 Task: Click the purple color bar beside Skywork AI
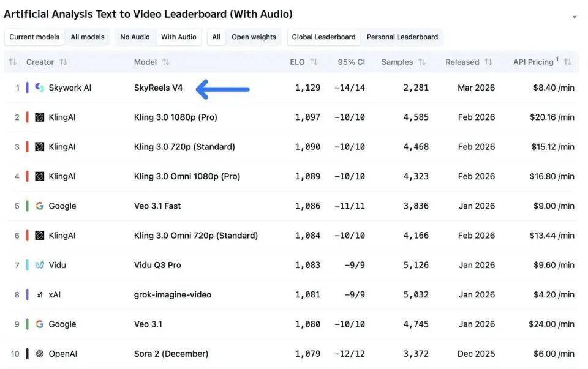click(28, 88)
